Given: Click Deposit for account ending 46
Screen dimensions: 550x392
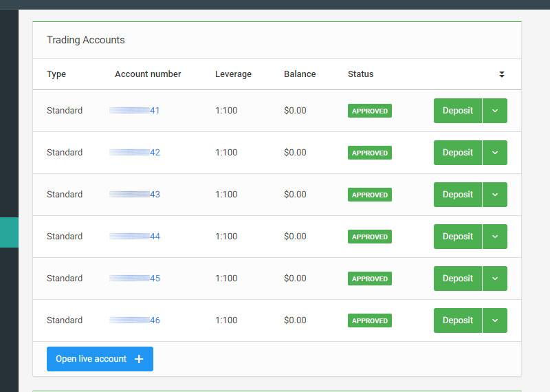Looking at the screenshot, I should 457,320.
